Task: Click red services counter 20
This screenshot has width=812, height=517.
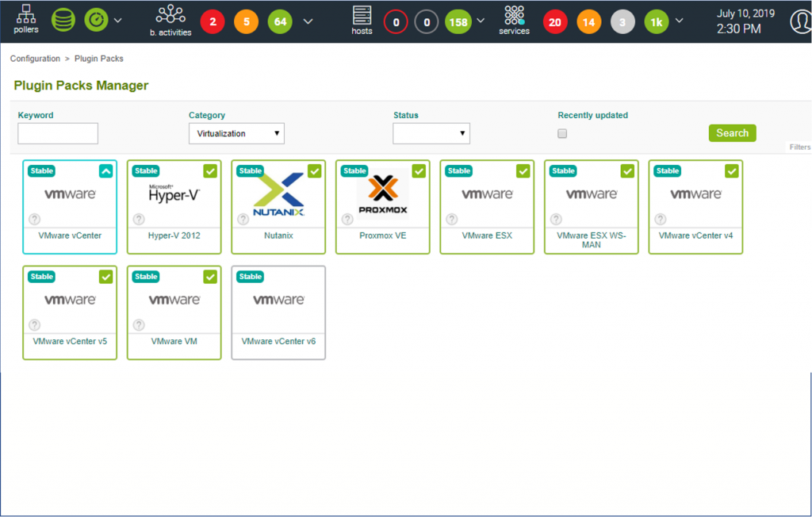Action: click(555, 22)
